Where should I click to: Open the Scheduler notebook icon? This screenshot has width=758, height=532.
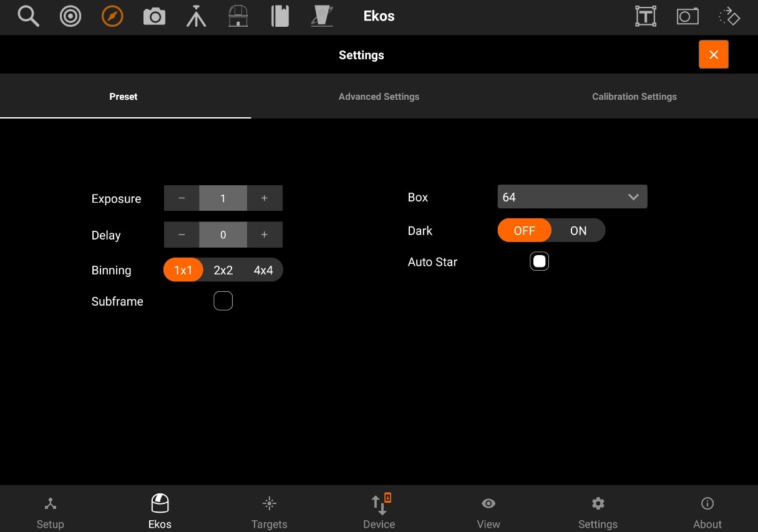click(280, 16)
